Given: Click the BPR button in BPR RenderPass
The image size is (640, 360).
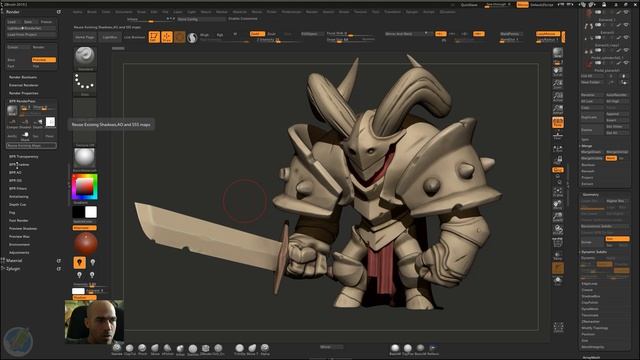Looking at the screenshot, I should pos(12,111).
